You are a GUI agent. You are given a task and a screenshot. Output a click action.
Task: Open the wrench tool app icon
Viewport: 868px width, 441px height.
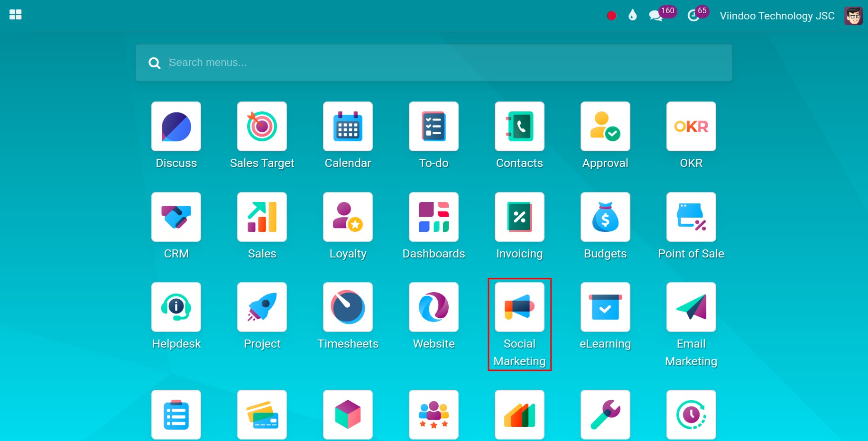pos(605,414)
